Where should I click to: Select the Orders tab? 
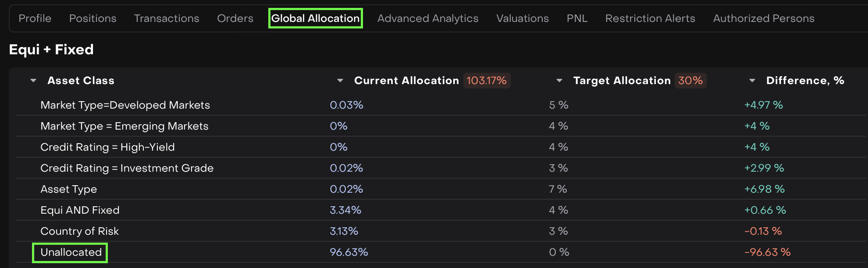tap(235, 18)
